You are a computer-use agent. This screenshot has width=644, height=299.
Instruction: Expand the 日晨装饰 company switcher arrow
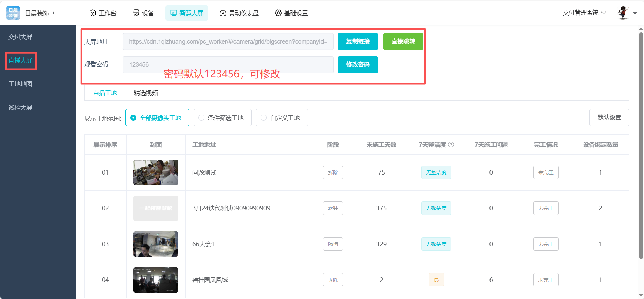click(x=54, y=13)
